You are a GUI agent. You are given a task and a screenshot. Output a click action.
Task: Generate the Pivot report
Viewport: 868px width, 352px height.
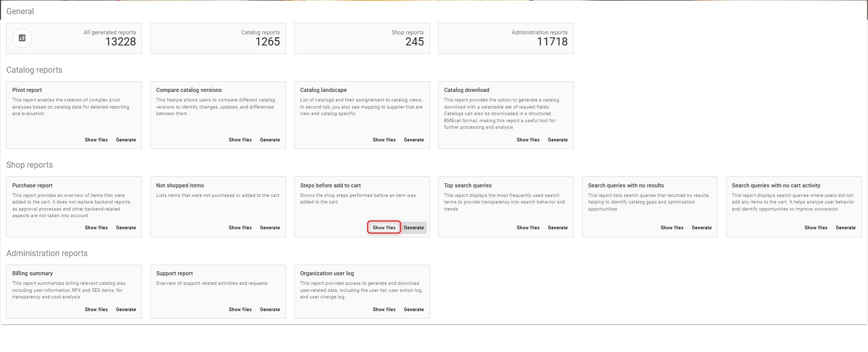point(126,140)
